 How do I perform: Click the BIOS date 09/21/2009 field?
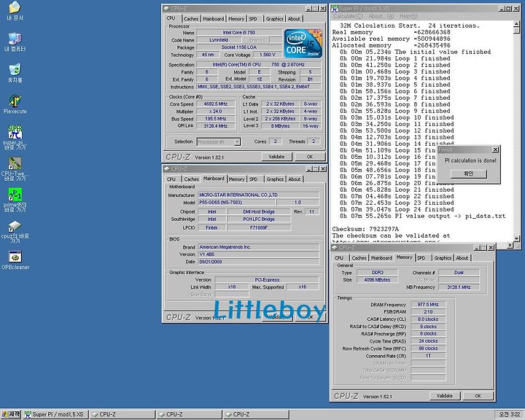click(x=258, y=262)
